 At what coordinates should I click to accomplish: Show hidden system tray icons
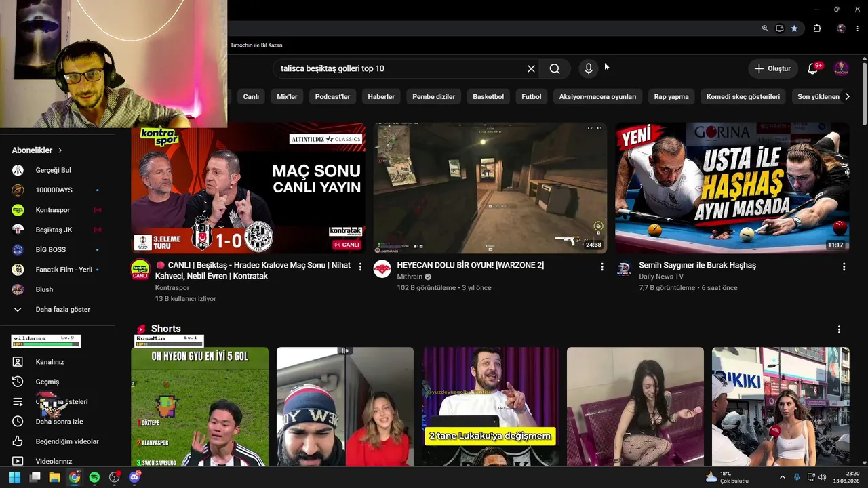click(782, 477)
